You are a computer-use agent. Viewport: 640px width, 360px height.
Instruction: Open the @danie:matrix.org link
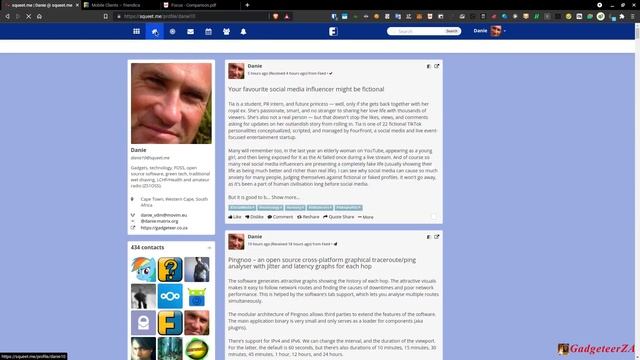tap(159, 221)
